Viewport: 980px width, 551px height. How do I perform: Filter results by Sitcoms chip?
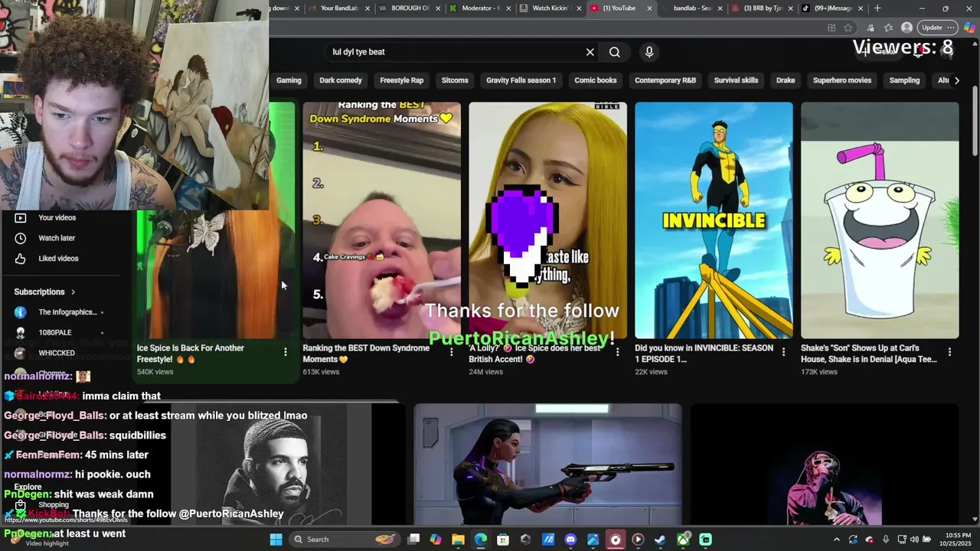[x=455, y=80]
